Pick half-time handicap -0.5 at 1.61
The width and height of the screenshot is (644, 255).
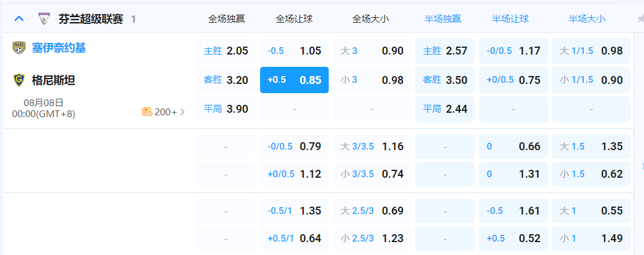(x=513, y=211)
